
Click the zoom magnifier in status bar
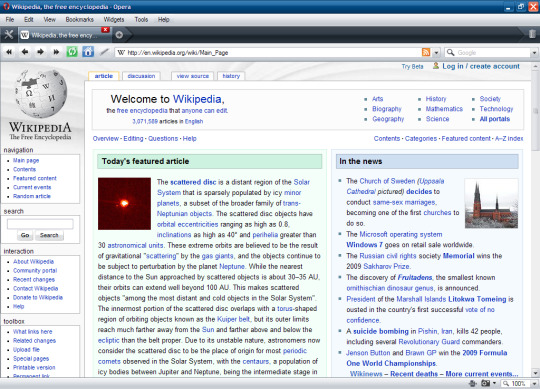506,383
